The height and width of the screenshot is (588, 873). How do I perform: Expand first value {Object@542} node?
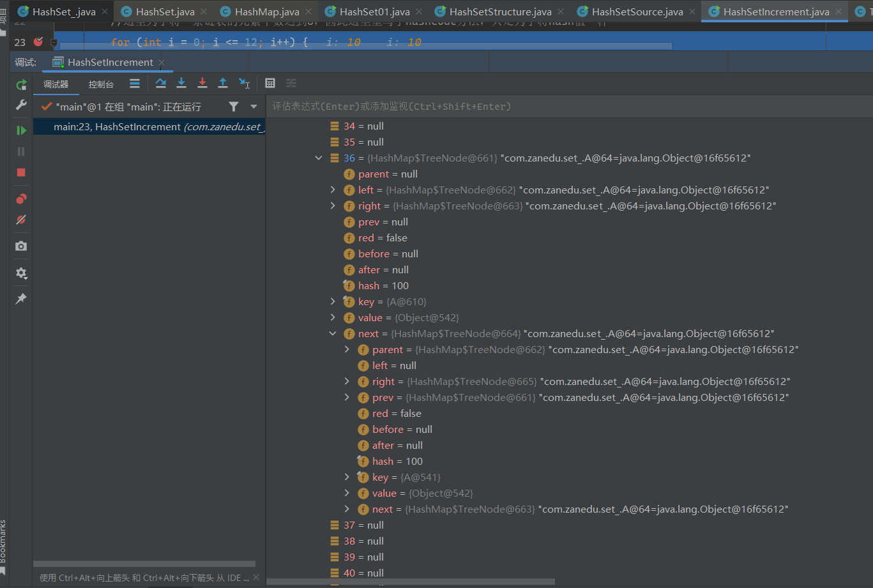point(333,317)
